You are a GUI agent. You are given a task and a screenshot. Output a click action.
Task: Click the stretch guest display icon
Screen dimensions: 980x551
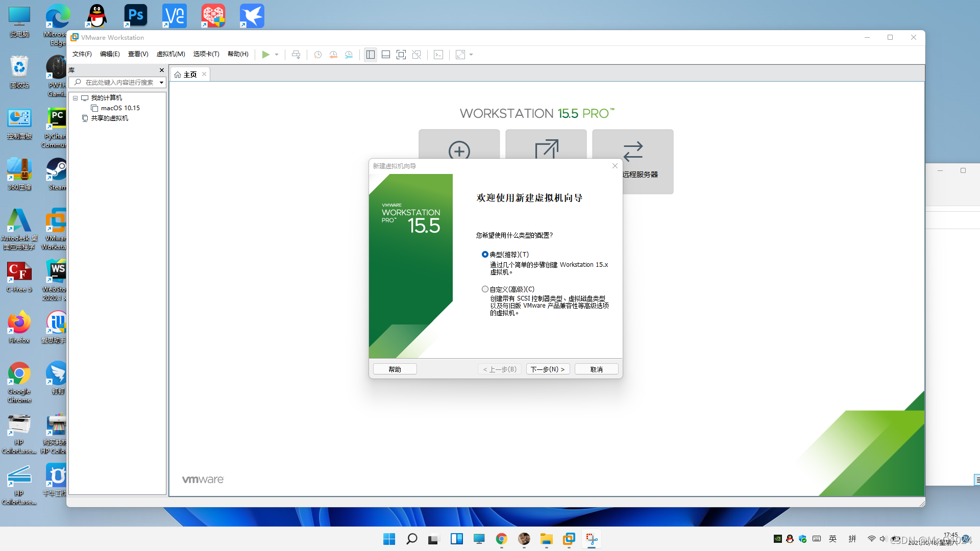(460, 55)
